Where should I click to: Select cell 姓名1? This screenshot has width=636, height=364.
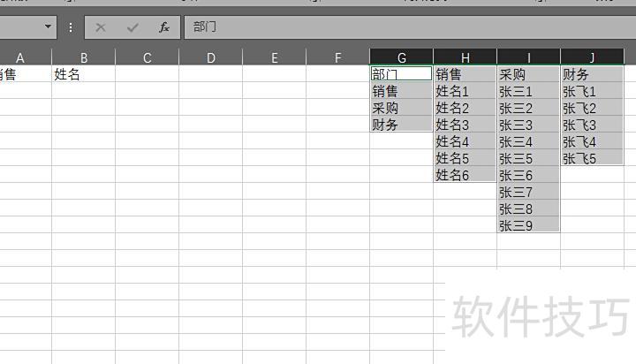pyautogui.click(x=466, y=91)
